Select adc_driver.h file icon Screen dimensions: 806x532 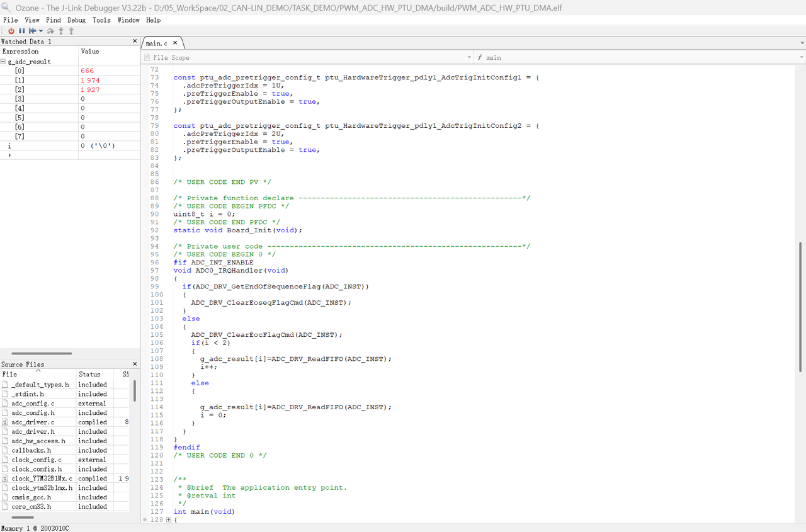tap(5, 432)
